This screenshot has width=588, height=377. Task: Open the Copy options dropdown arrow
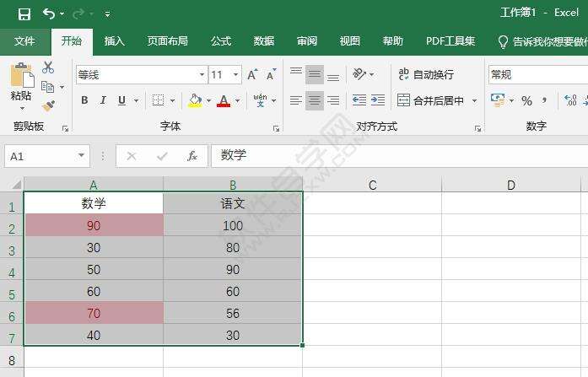[x=62, y=88]
